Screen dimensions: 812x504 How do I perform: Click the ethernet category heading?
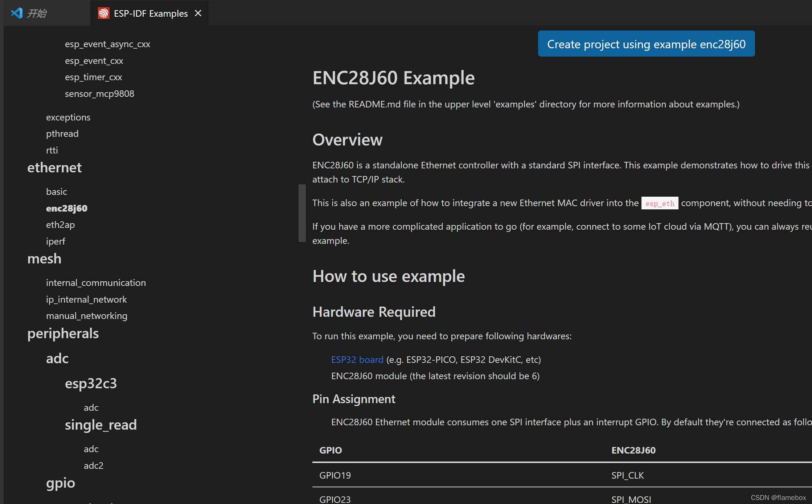coord(54,168)
